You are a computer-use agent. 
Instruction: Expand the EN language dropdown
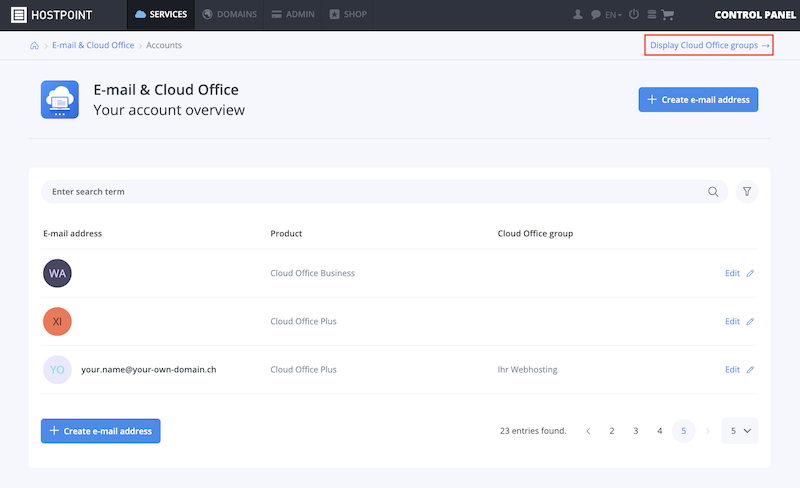pyautogui.click(x=613, y=15)
